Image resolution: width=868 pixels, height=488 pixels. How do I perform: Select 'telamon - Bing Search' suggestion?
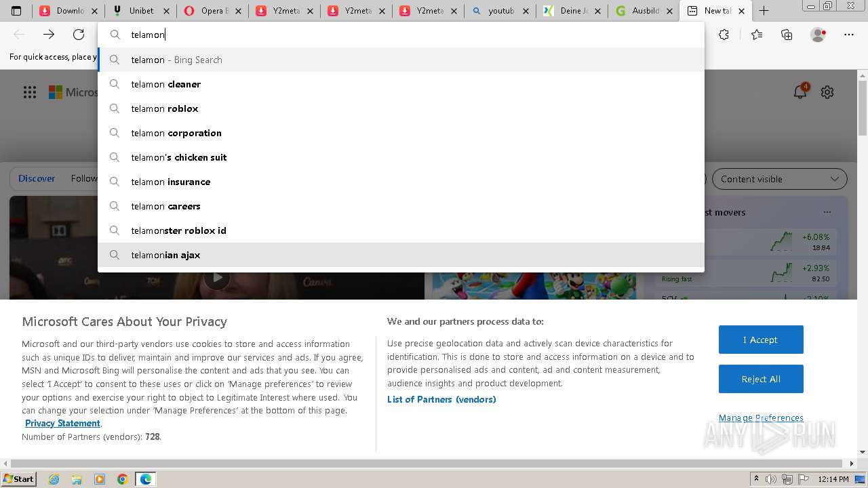401,60
